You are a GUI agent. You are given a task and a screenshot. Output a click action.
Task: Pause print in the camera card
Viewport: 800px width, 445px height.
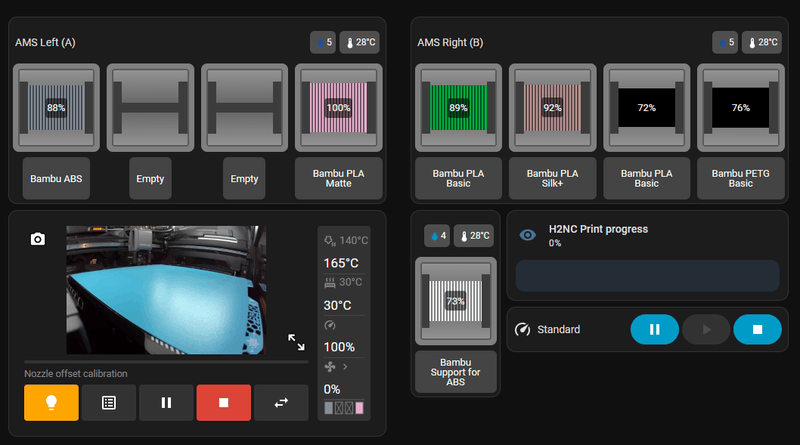166,403
